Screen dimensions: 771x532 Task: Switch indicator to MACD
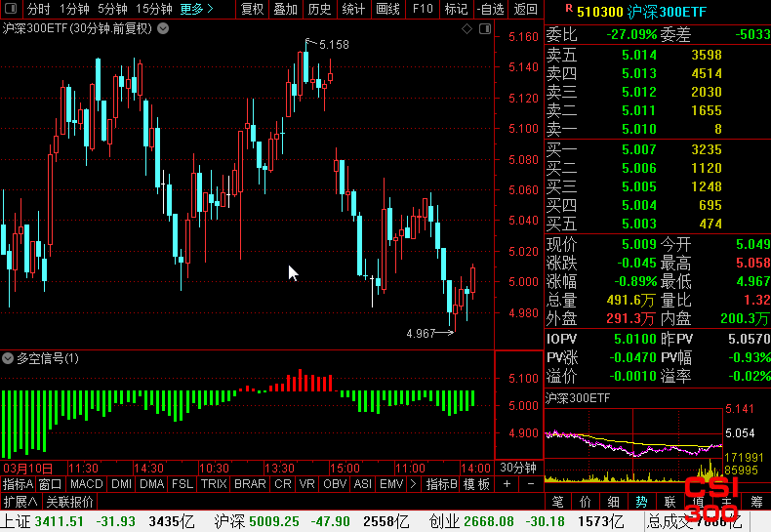87,484
